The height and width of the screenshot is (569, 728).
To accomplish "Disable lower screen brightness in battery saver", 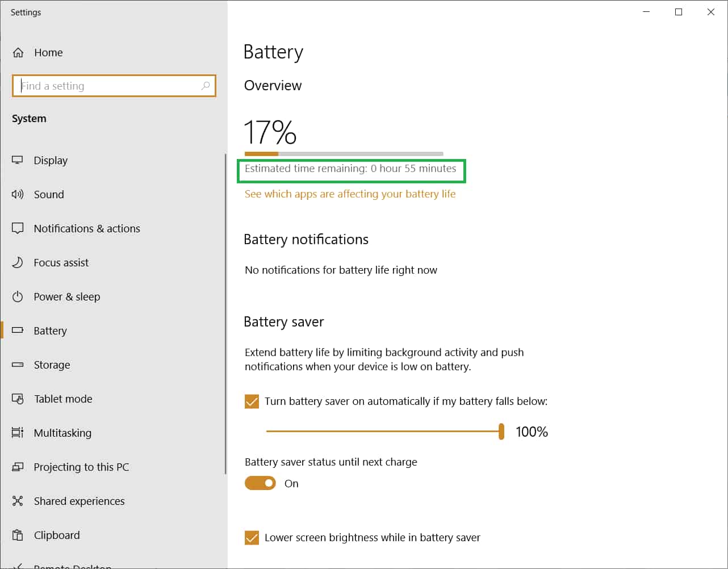I will pos(252,537).
